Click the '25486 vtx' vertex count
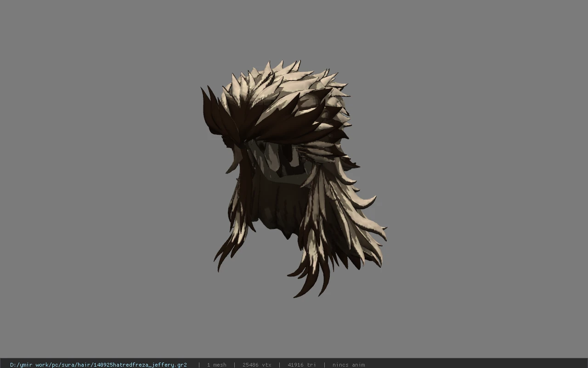 coord(257,365)
